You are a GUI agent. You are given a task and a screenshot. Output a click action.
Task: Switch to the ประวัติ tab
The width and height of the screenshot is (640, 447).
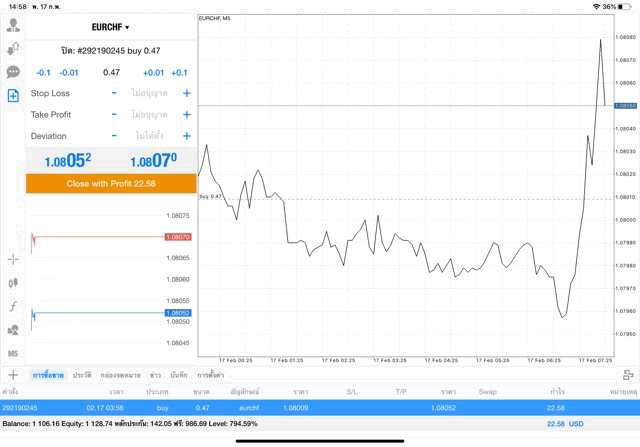tap(82, 374)
